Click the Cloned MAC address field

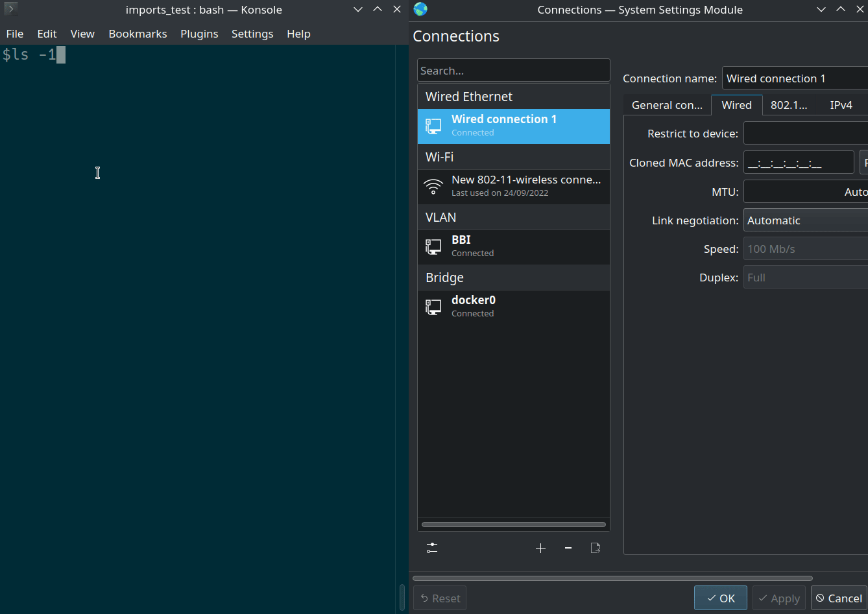point(799,163)
